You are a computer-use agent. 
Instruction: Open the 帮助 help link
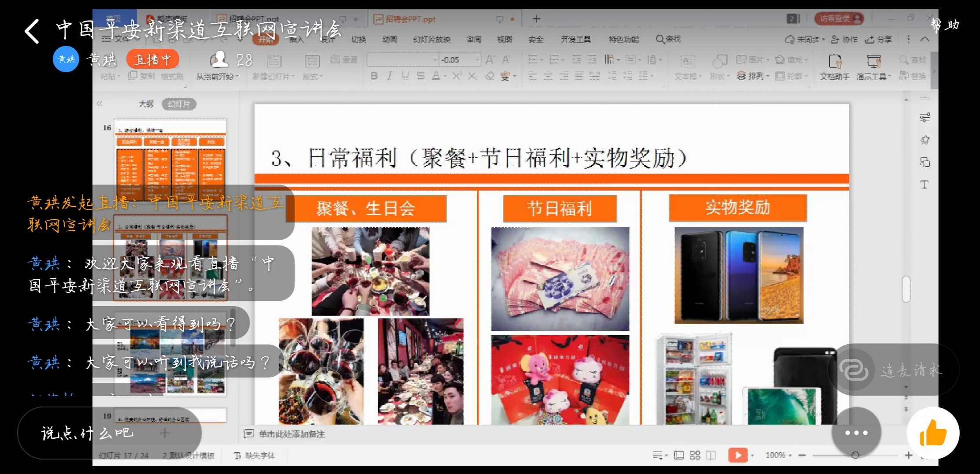point(945,25)
